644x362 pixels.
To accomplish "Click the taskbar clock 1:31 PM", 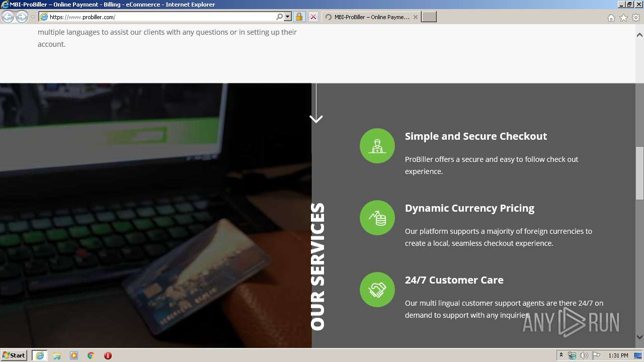I will coord(618,355).
